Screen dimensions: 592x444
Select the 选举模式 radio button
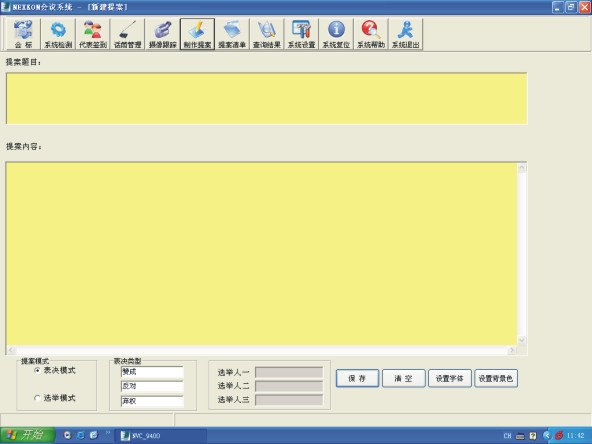[37, 398]
